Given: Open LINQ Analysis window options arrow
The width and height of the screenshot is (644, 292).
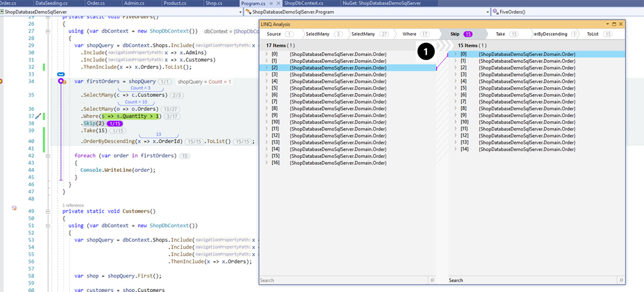Looking at the screenshot, I should click(x=608, y=25).
